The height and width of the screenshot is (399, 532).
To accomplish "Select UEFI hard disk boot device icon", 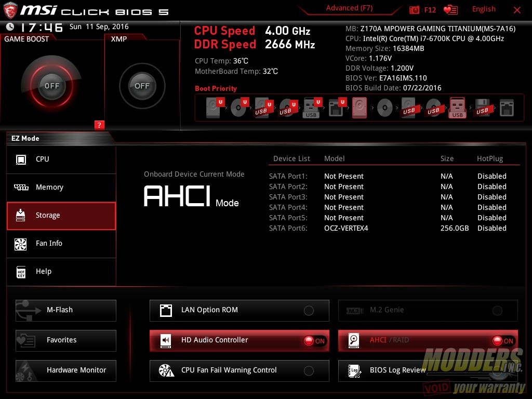I will point(215,108).
